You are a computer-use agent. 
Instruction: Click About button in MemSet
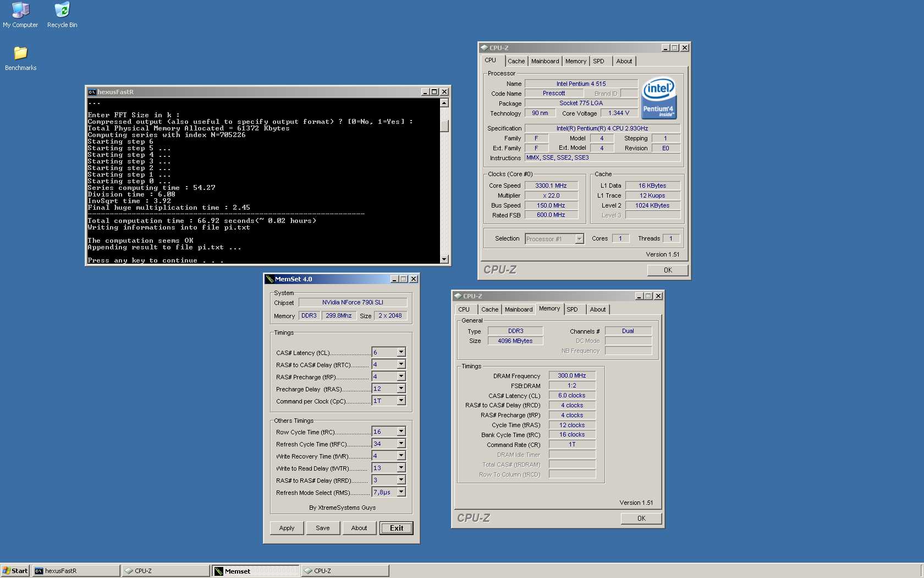(359, 528)
